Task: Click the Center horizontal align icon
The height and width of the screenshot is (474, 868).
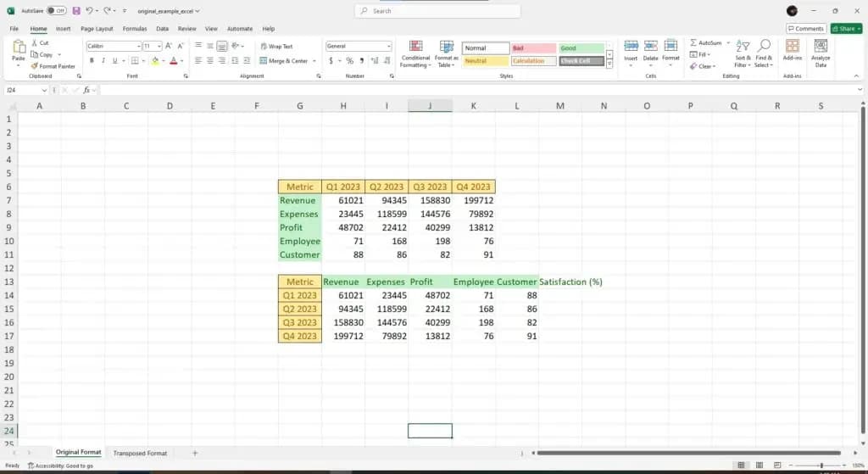Action: tap(210, 60)
